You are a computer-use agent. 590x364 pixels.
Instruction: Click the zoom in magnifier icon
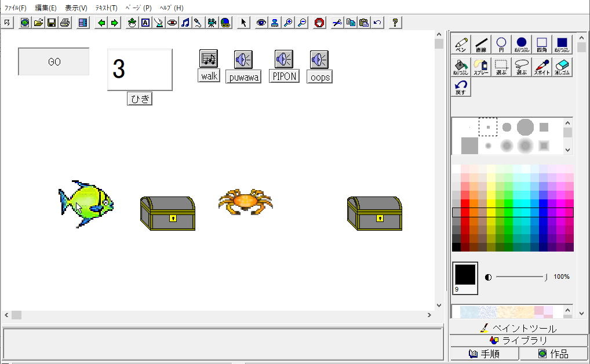288,23
